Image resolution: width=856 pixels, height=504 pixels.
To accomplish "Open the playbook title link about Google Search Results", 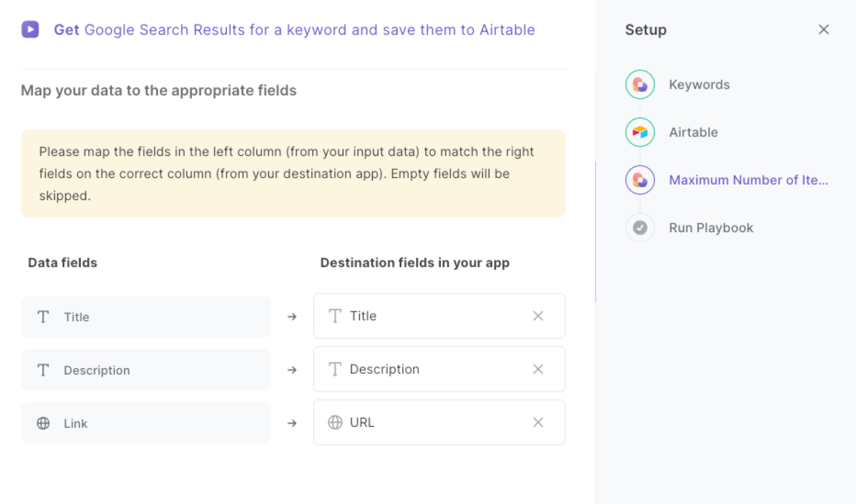I will pyautogui.click(x=294, y=30).
